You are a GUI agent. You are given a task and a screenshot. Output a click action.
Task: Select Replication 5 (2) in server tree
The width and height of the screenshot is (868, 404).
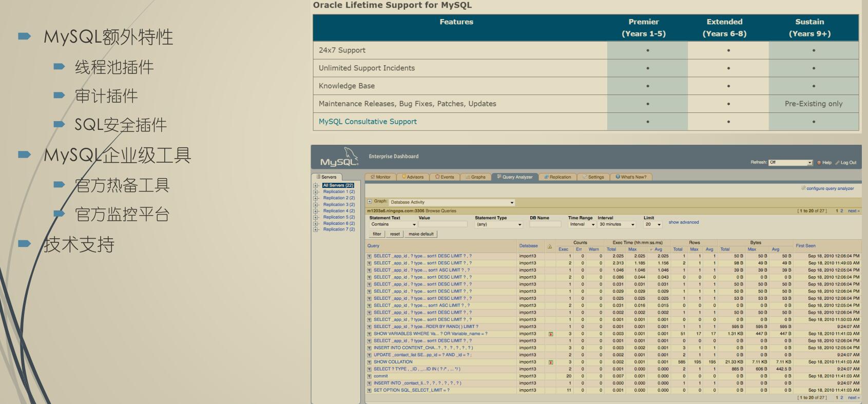coord(339,217)
